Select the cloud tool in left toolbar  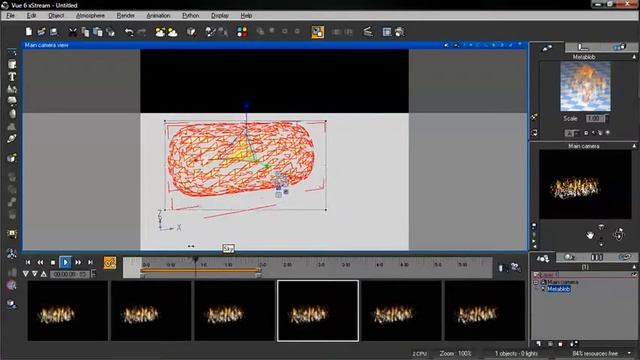tap(12, 101)
